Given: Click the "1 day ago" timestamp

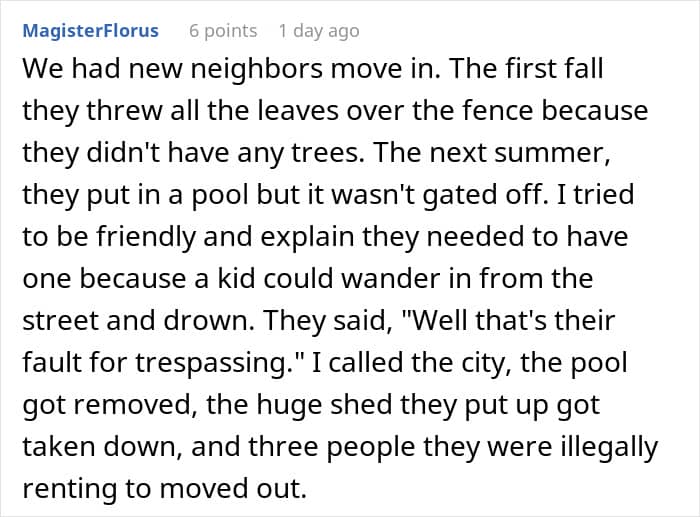Looking at the screenshot, I should (318, 31).
